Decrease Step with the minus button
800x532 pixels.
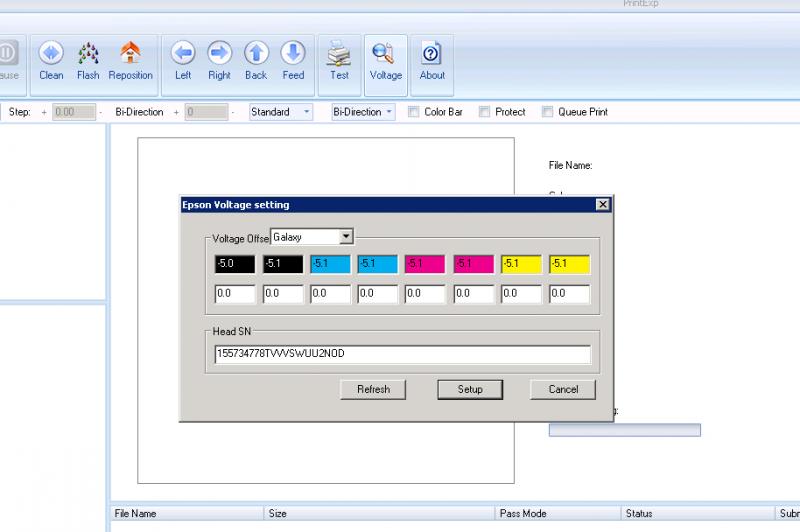101,112
